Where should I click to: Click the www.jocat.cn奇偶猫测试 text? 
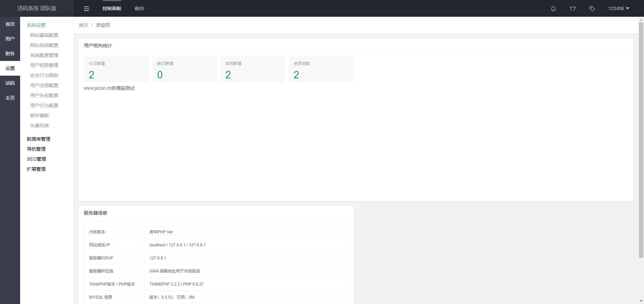[x=109, y=88]
